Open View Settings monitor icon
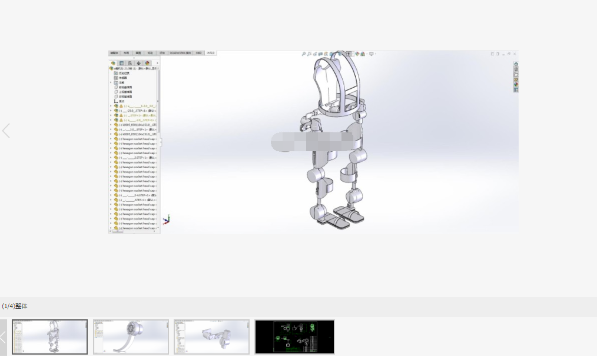This screenshot has width=597, height=364. (x=372, y=54)
